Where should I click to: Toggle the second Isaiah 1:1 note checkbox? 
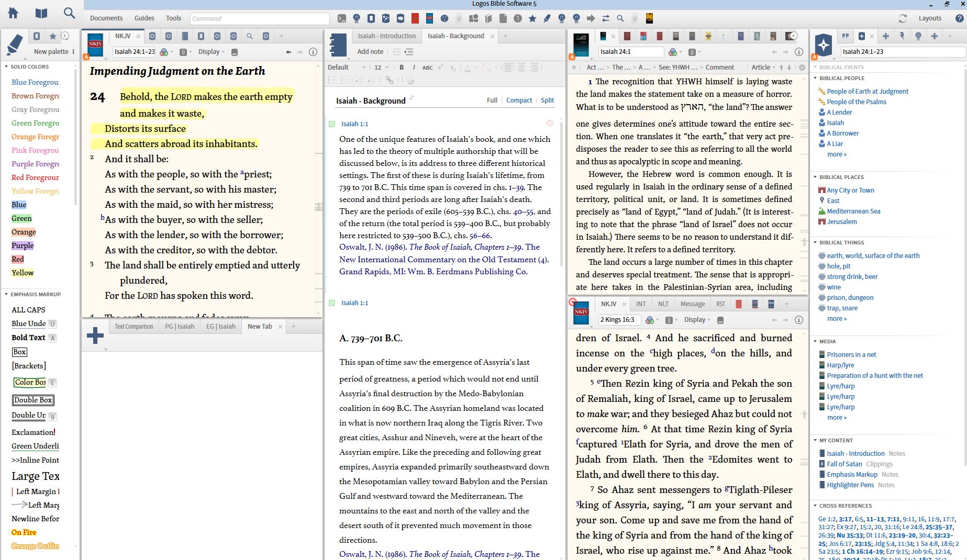tap(332, 303)
